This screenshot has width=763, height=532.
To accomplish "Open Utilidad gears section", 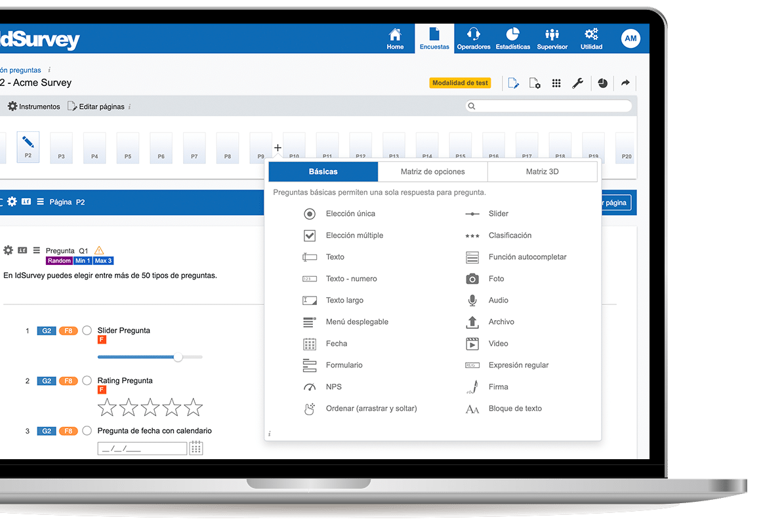I will pyautogui.click(x=591, y=39).
